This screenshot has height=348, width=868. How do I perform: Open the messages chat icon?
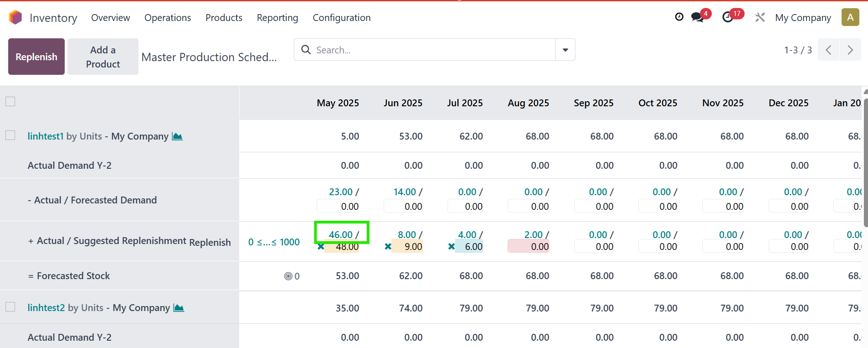pos(697,18)
